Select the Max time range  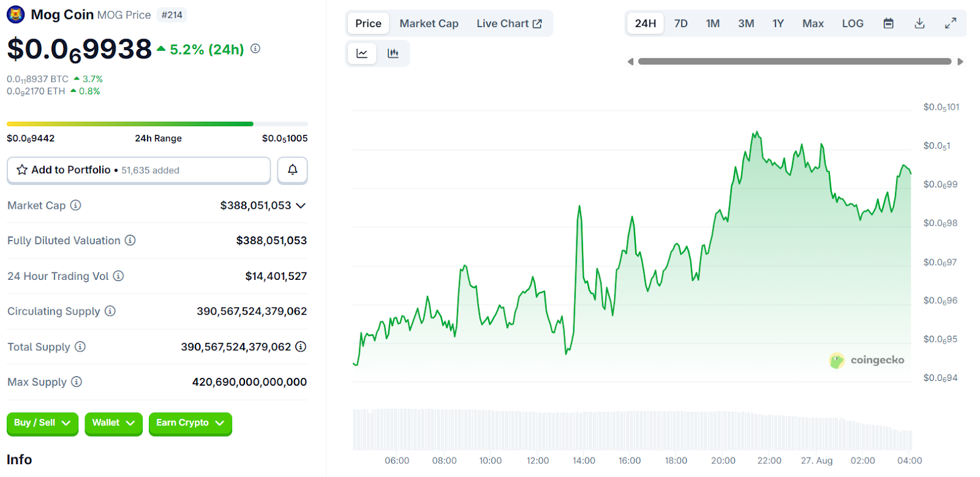(813, 23)
